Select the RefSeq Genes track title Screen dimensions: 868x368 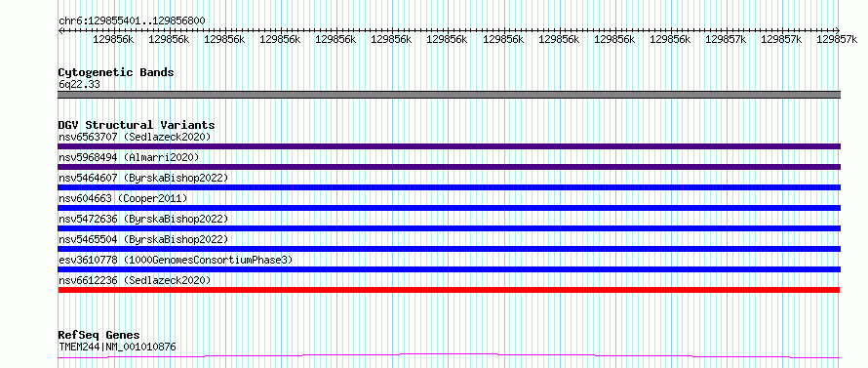pyautogui.click(x=99, y=336)
